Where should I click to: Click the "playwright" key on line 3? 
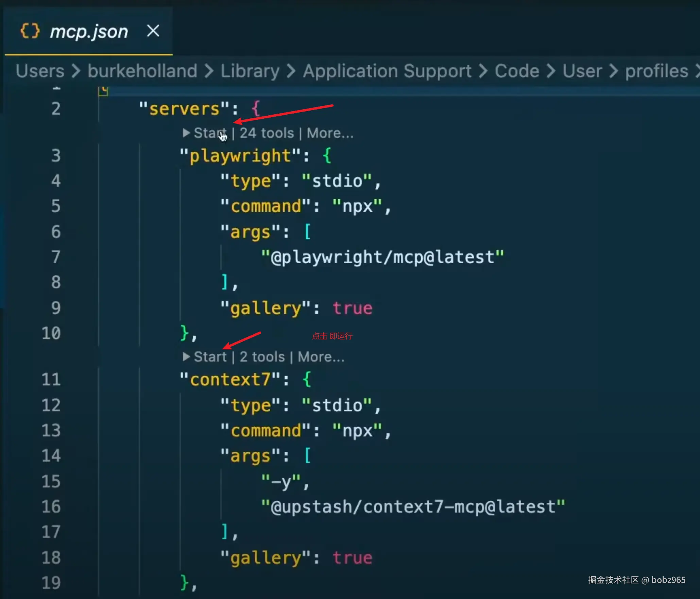pos(240,156)
